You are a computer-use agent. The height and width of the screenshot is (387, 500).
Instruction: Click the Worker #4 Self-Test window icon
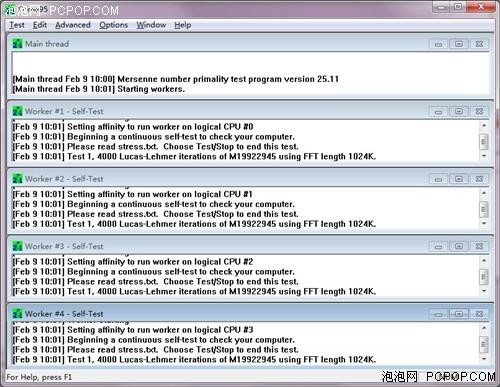tap(17, 314)
